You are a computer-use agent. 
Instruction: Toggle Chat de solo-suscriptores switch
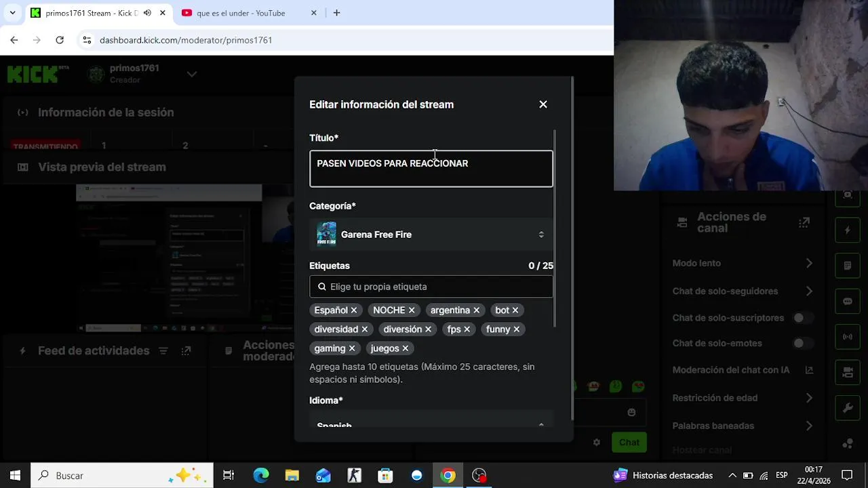tap(803, 318)
